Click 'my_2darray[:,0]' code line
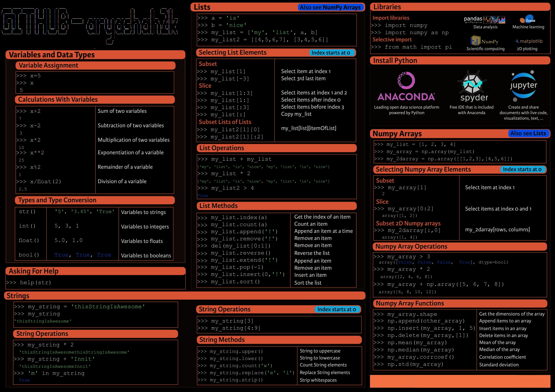This screenshot has width=555, height=392. click(407, 230)
